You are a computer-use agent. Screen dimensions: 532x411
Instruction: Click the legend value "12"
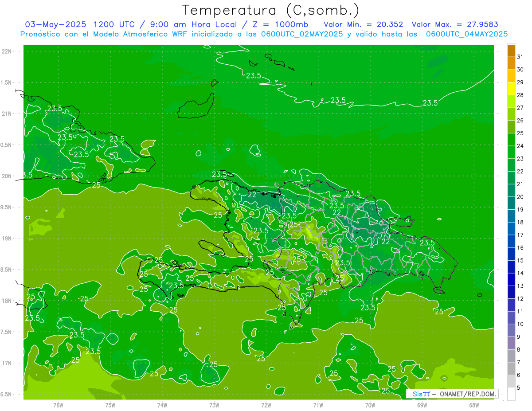(x=520, y=298)
